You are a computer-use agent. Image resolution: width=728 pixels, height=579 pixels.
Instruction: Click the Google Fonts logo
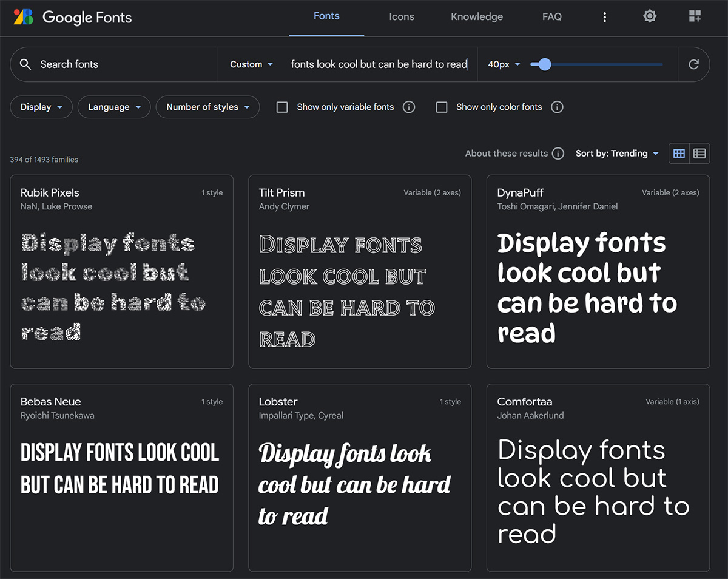[x=72, y=17]
